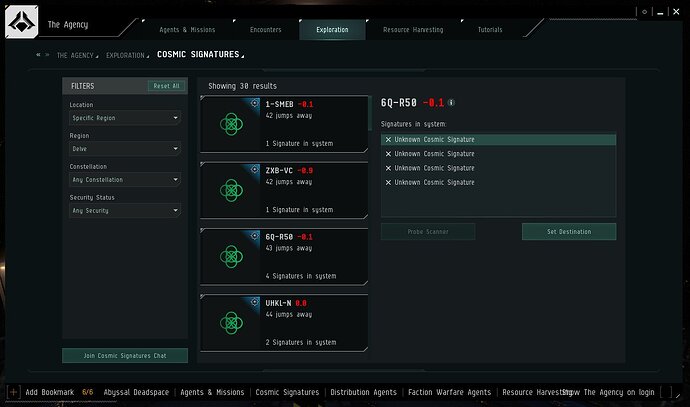Switch to Encounters tab
This screenshot has width=690, height=407.
(x=265, y=29)
